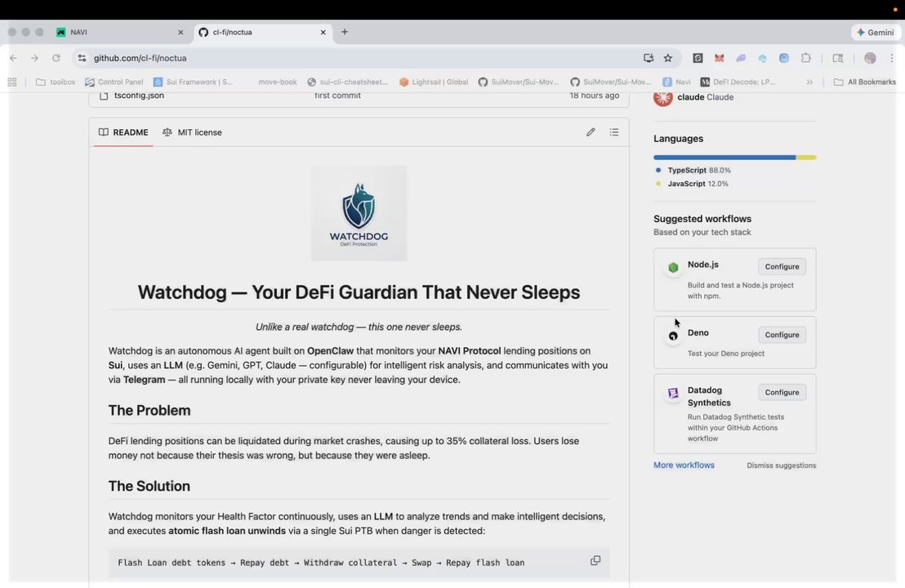Click the tsconfig.json file icon
Viewport: 905px width, 588px height.
click(x=104, y=96)
